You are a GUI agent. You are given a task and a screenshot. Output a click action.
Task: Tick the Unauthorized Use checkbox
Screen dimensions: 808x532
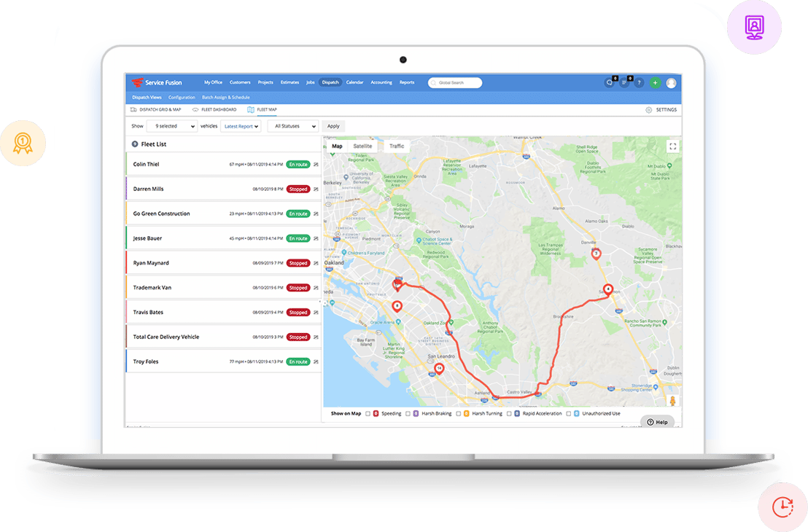pos(568,413)
